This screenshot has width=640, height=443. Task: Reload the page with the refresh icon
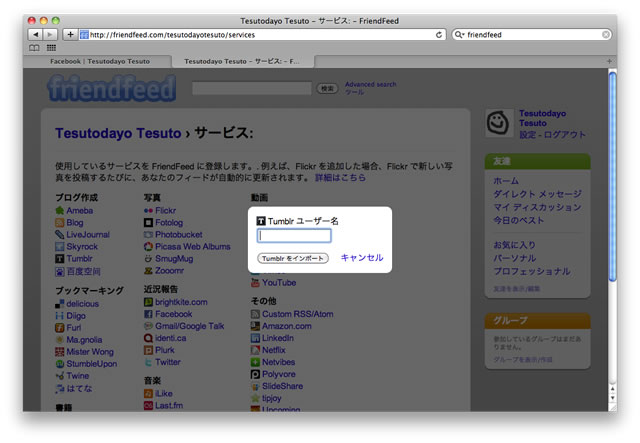point(439,35)
